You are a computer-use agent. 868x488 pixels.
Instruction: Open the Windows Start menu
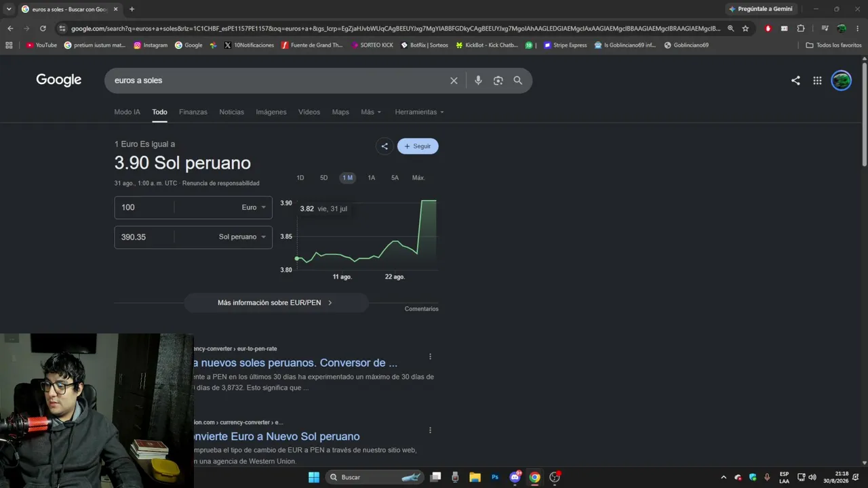pos(314,477)
